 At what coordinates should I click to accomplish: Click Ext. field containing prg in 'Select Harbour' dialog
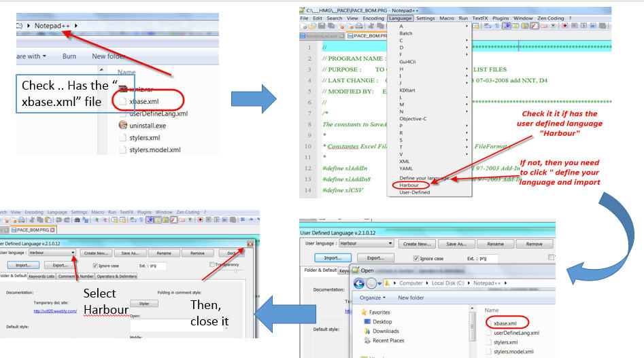[x=158, y=266]
